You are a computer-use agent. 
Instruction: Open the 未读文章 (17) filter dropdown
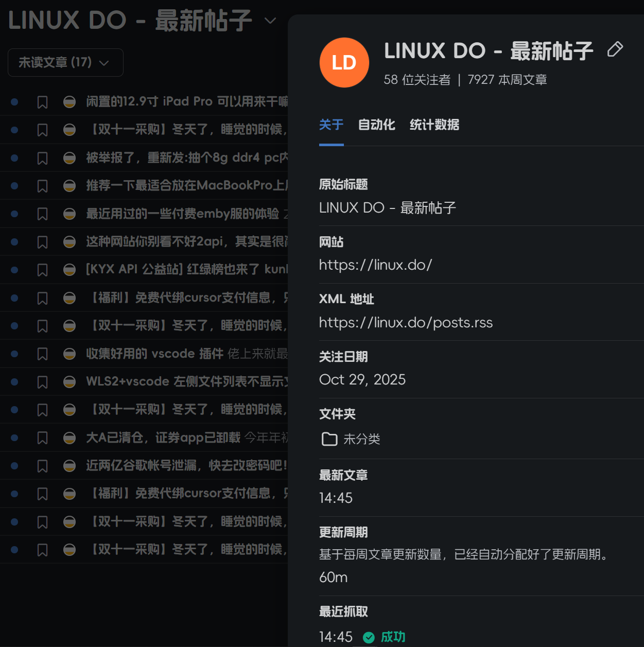65,62
